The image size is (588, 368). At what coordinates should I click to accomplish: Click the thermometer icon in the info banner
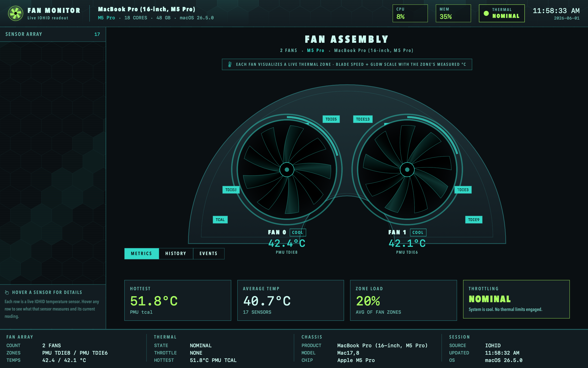230,64
